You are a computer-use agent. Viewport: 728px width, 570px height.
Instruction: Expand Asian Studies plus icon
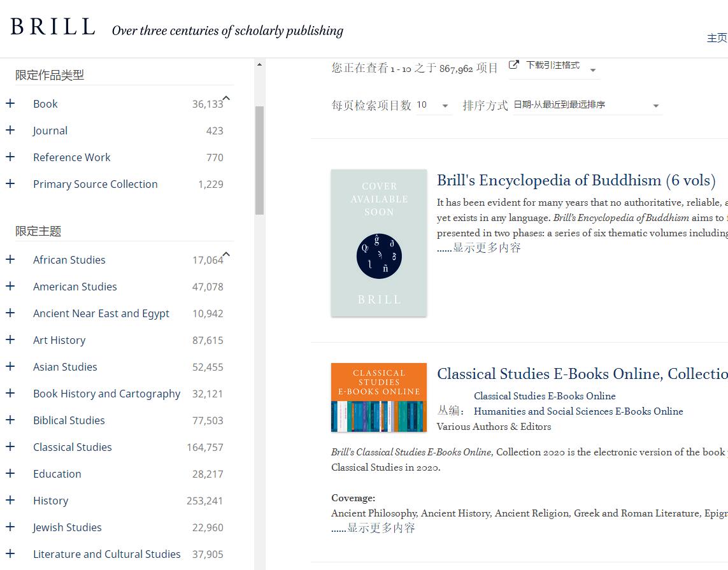(x=10, y=367)
